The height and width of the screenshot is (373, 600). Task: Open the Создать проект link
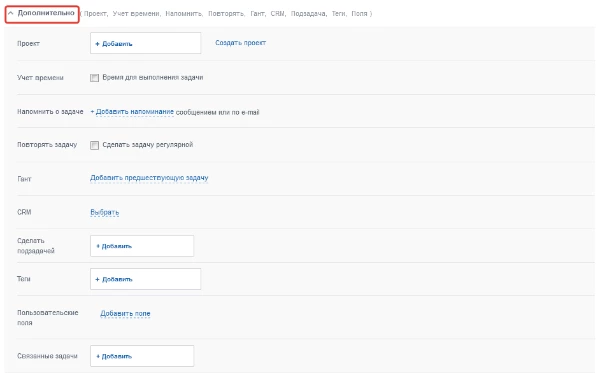click(x=240, y=43)
